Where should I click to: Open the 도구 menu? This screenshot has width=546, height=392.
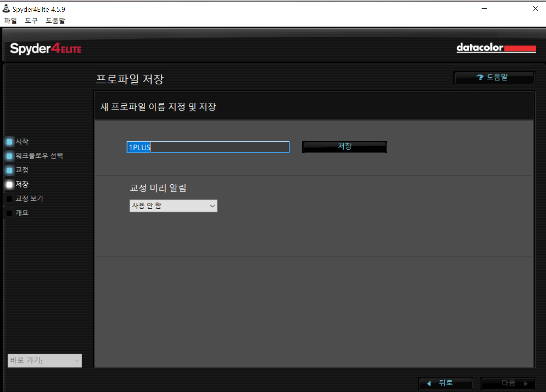click(31, 21)
